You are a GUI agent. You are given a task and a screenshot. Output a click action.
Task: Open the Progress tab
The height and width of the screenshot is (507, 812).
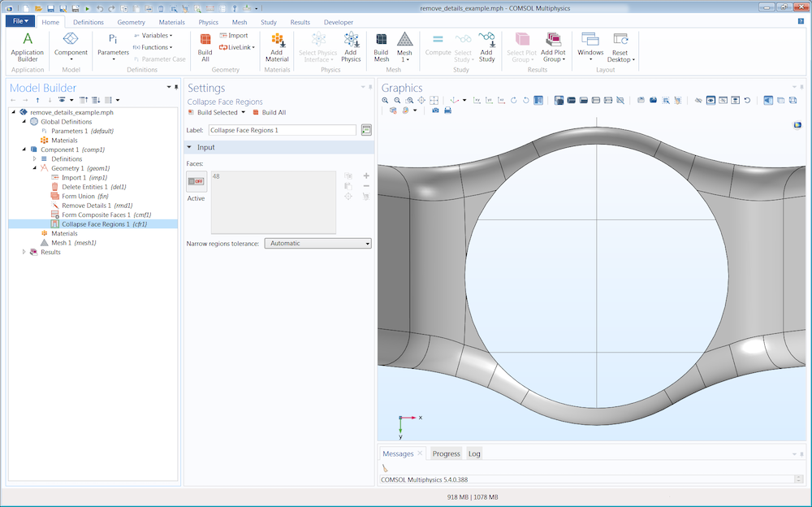pos(446,453)
